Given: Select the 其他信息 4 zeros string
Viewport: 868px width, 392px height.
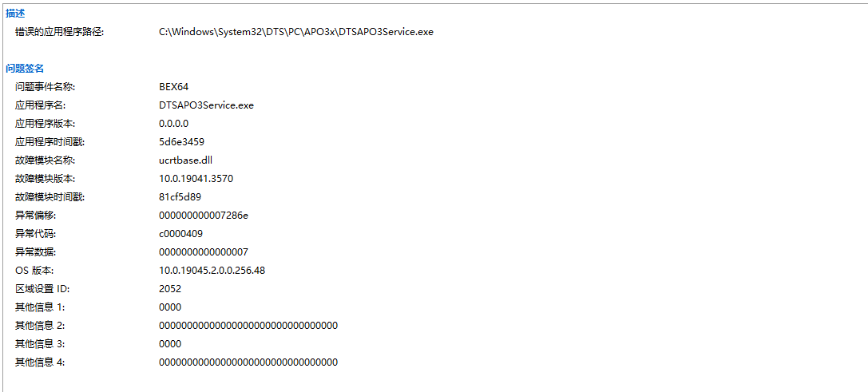Looking at the screenshot, I should [248, 362].
